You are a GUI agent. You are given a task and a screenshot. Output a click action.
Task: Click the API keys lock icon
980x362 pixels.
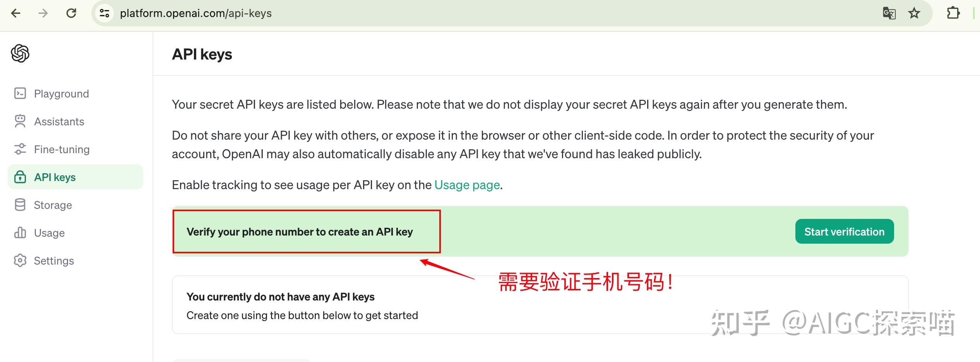(20, 177)
